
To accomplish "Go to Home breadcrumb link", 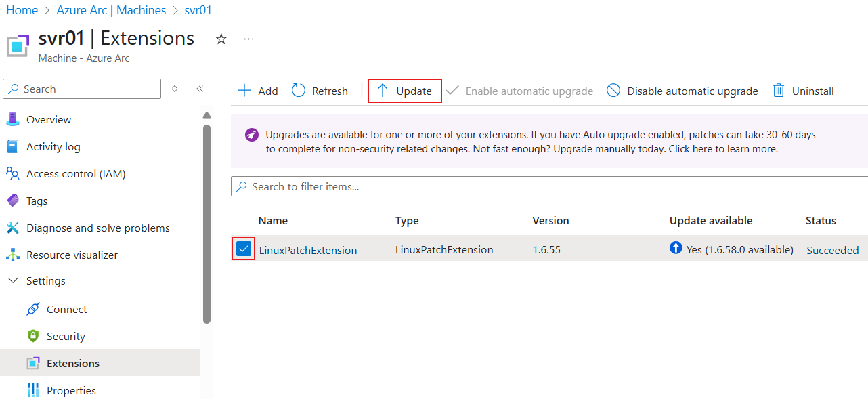I will pos(22,10).
